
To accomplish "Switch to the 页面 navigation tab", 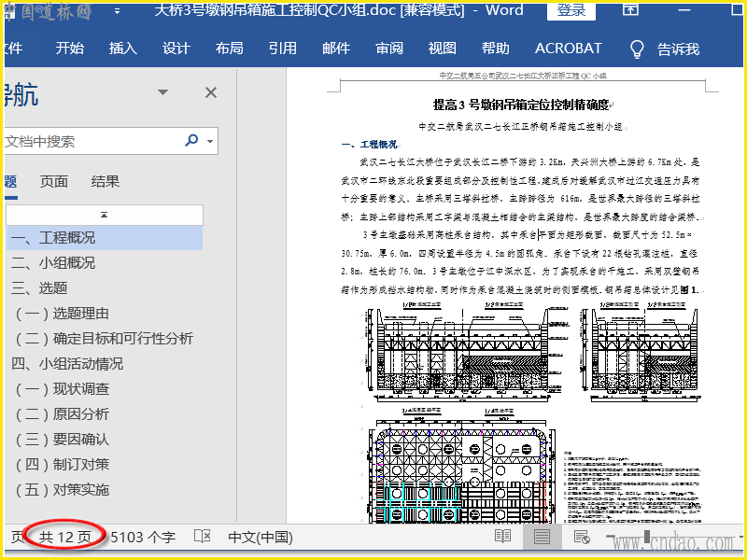I will (x=54, y=181).
